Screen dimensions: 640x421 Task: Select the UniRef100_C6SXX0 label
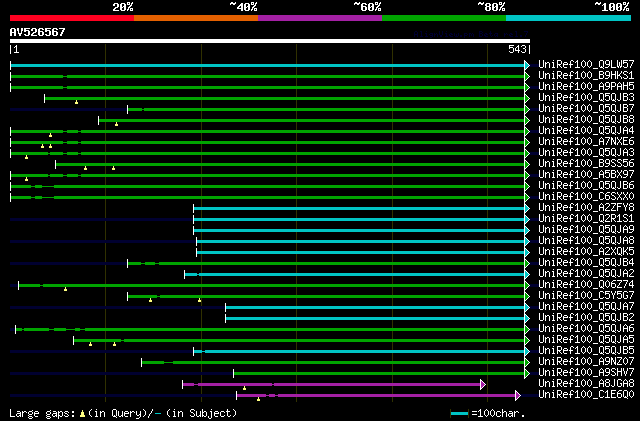click(586, 197)
